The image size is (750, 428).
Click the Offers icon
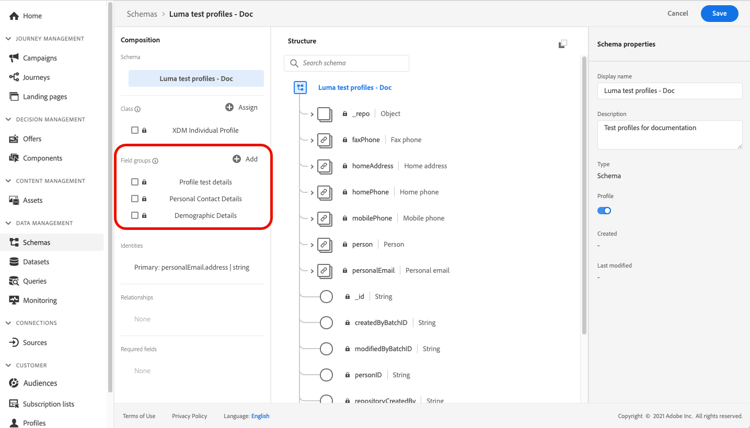[x=14, y=139]
